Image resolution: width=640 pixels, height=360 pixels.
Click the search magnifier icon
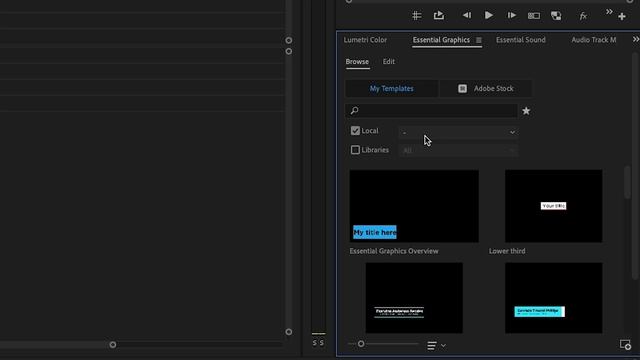point(354,111)
